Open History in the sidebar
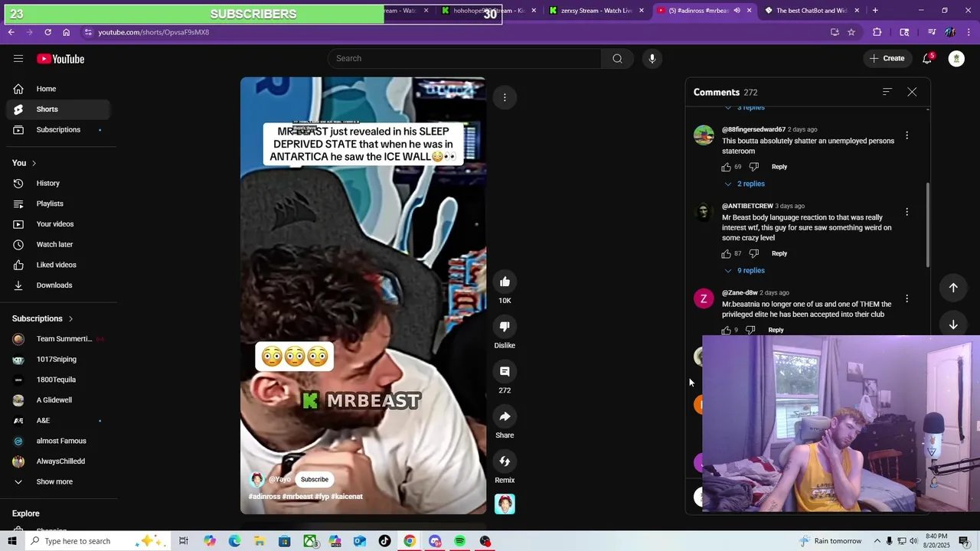The height and width of the screenshot is (551, 980). point(57,183)
